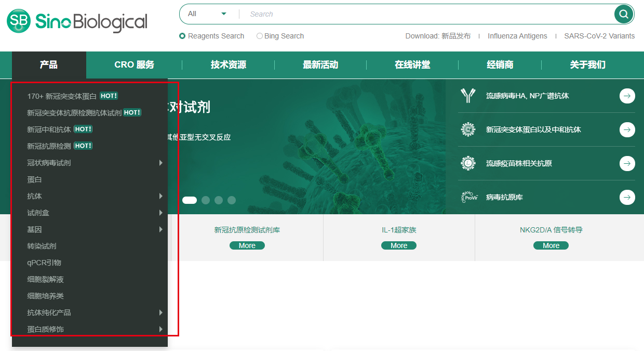
Task: Open the CRO 服务 navigation tab
Action: [135, 65]
